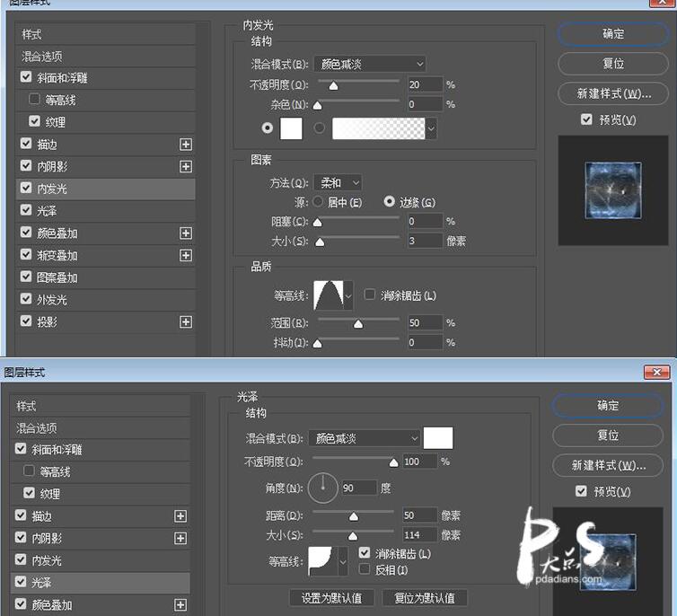Click 复位为默认值 button

point(425,598)
